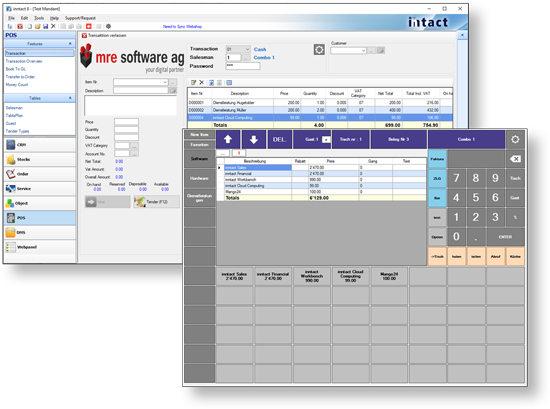550x409 pixels.
Task: Click the up arrow button in the touch POS
Action: [x=228, y=139]
